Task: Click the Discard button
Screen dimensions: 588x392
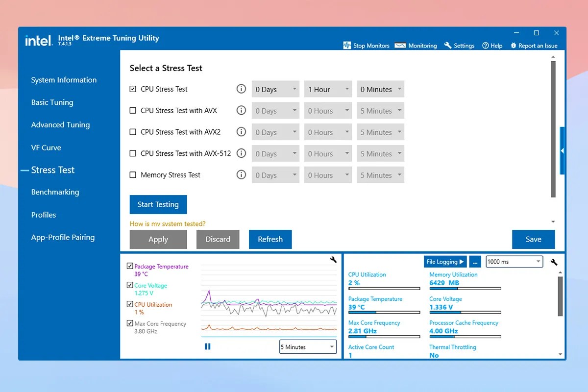Action: click(218, 239)
